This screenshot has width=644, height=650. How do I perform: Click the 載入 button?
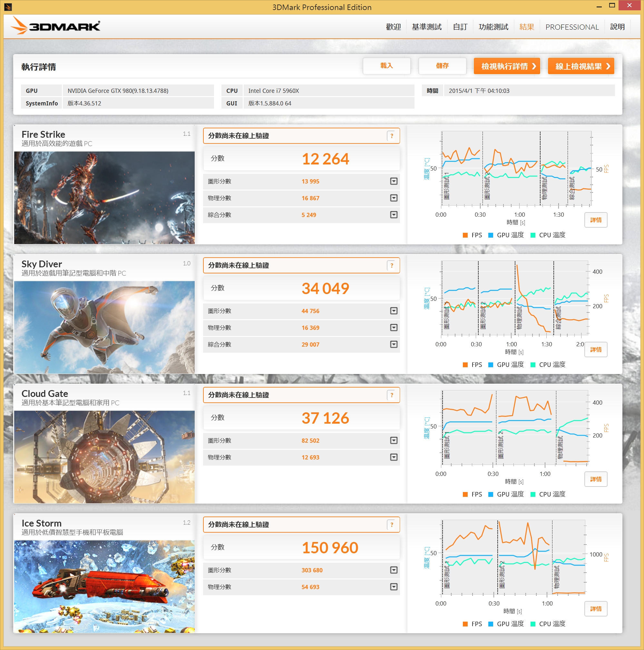click(x=386, y=66)
